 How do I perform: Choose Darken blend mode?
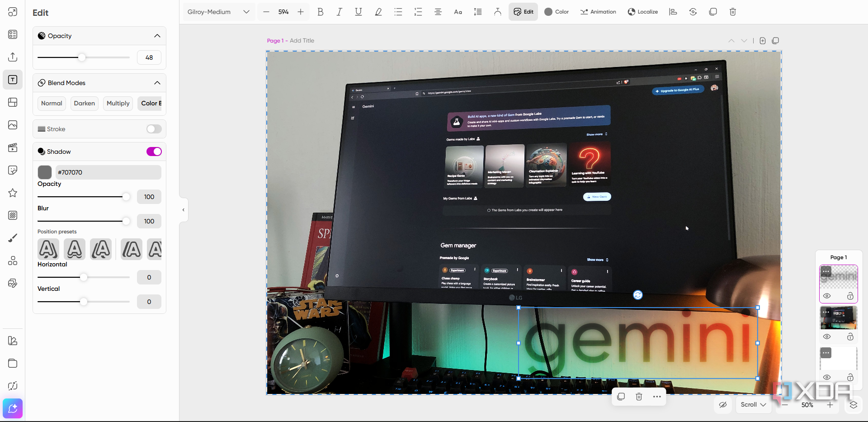click(x=85, y=103)
